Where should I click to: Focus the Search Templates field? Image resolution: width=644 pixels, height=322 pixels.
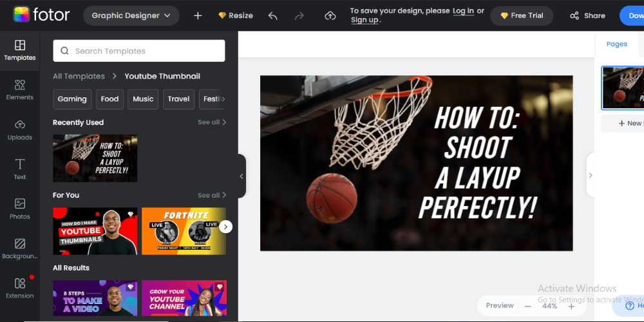coord(139,51)
